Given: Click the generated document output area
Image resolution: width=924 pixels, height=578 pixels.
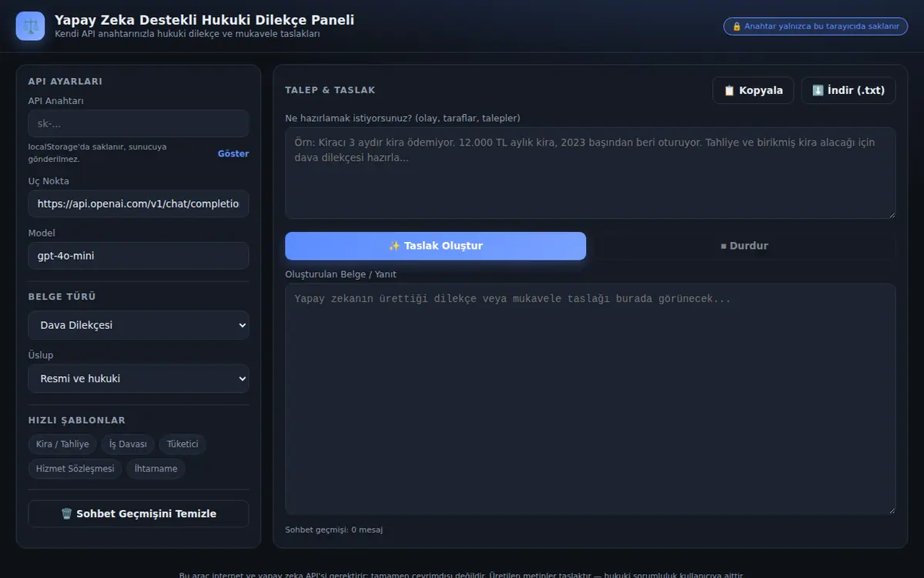Looking at the screenshot, I should (591, 399).
